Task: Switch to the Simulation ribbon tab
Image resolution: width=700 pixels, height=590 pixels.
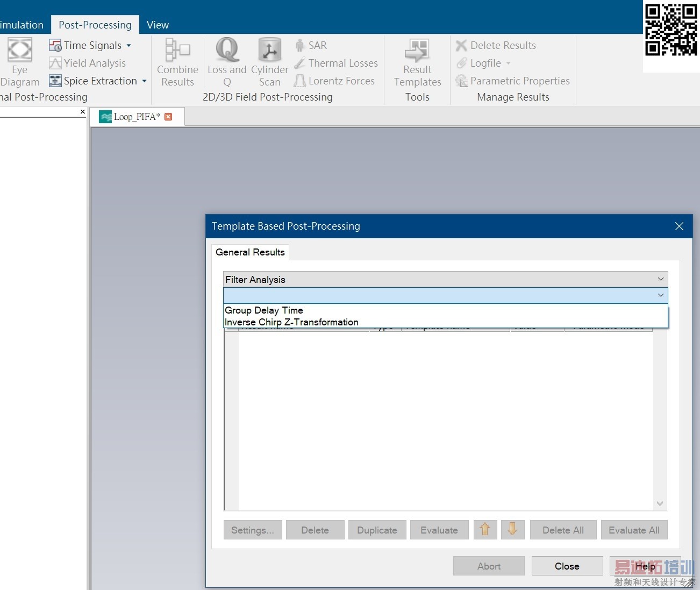Action: [22, 25]
